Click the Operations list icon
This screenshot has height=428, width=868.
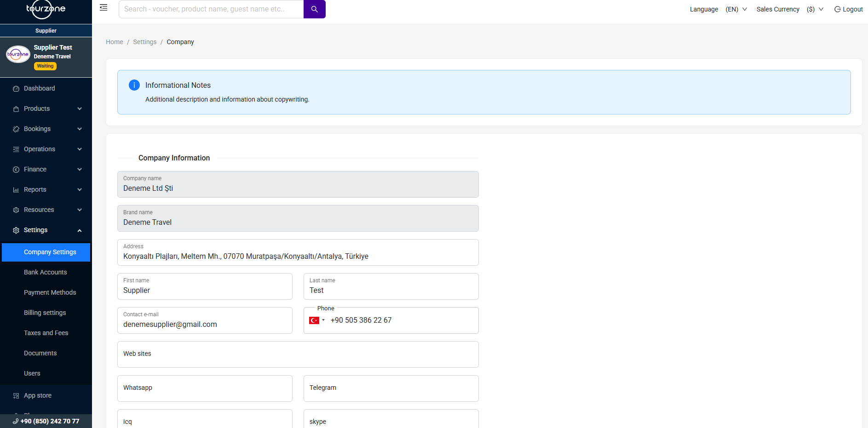(16, 149)
